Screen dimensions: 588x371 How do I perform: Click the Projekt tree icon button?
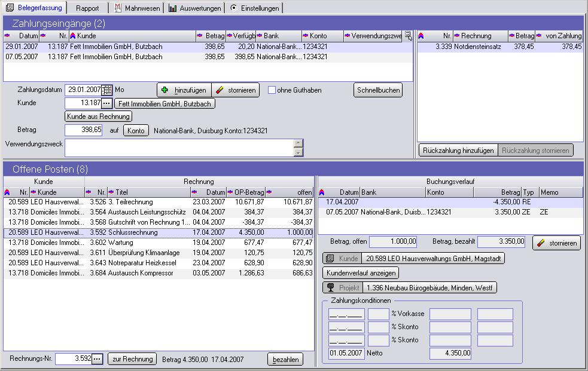(342, 287)
